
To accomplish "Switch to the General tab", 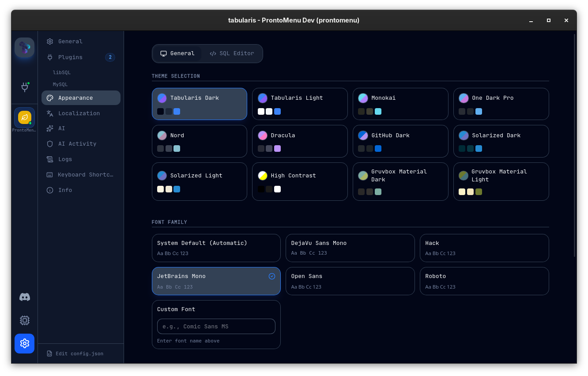I will point(177,53).
